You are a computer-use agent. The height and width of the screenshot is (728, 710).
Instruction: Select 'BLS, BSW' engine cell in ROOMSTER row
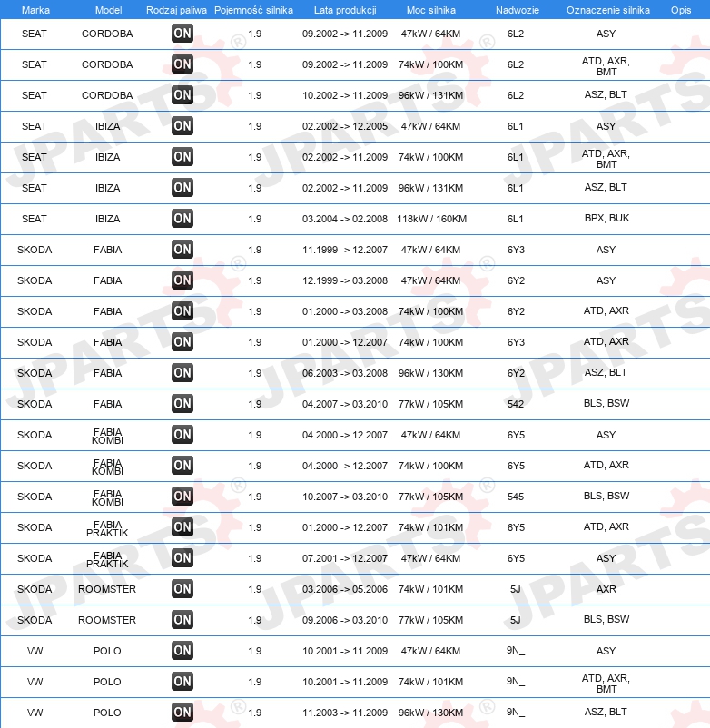tap(606, 619)
